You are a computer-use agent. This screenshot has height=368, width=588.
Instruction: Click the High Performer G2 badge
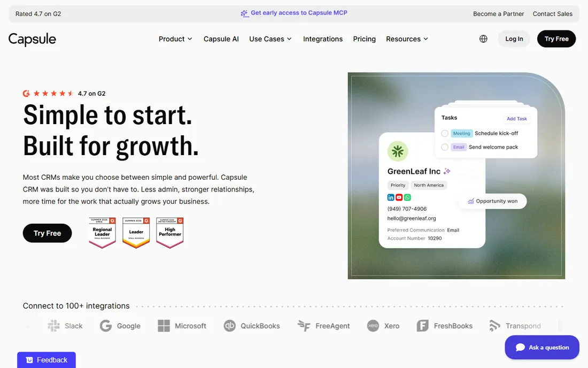click(170, 233)
